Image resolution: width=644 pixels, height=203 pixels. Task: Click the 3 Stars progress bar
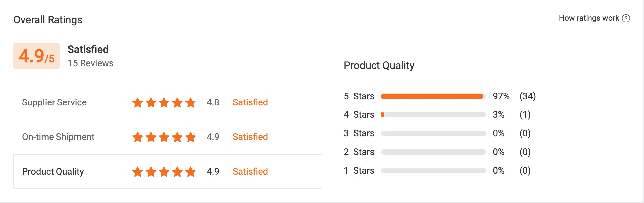pyautogui.click(x=433, y=133)
